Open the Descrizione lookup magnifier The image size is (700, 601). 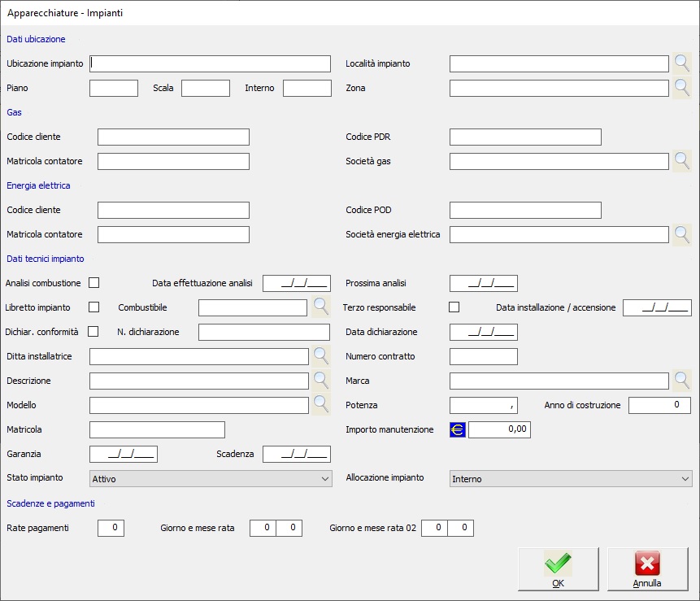click(x=320, y=381)
